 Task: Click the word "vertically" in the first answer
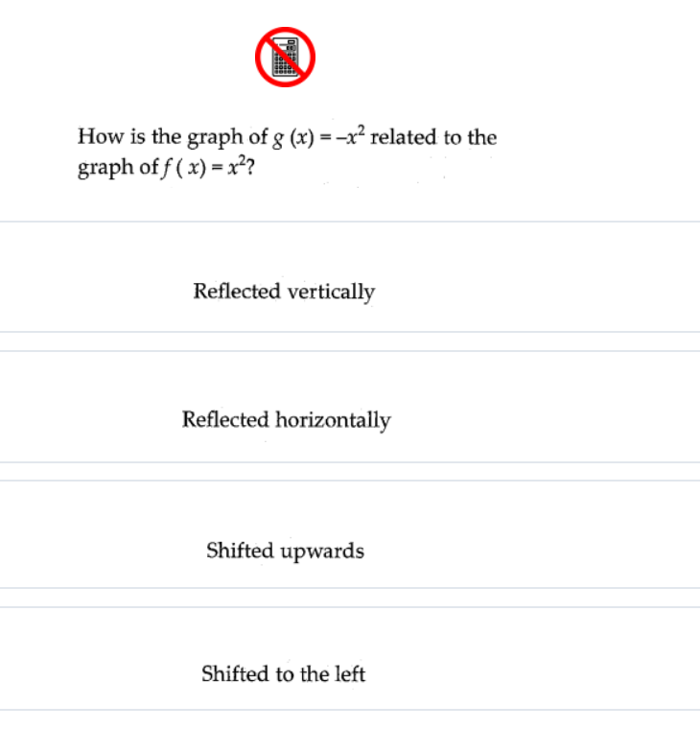pyautogui.click(x=331, y=293)
